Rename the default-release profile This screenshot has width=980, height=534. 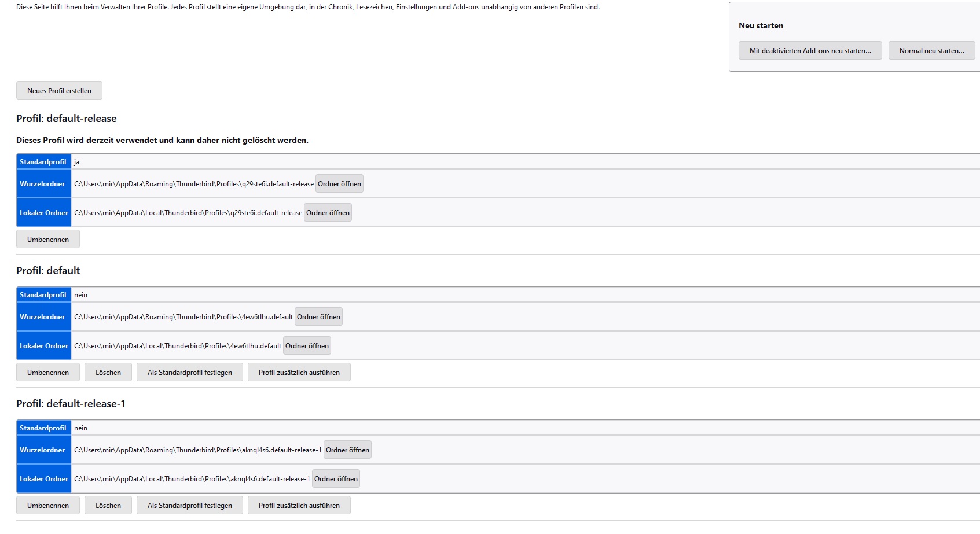click(48, 239)
